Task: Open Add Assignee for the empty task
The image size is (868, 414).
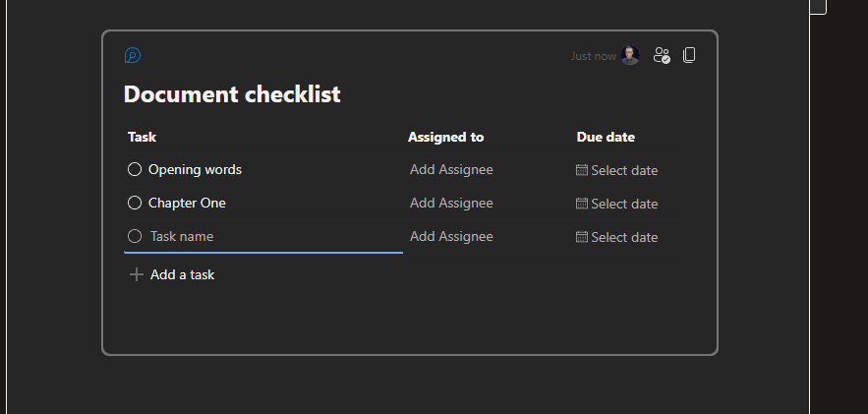Action: pos(451,237)
